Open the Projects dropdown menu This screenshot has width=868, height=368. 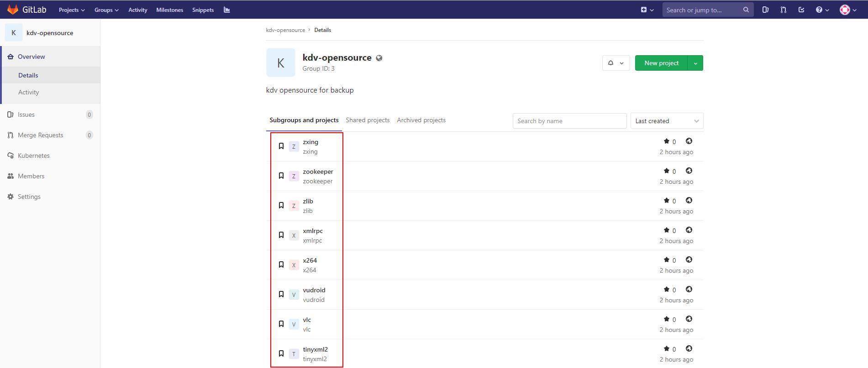pos(72,10)
